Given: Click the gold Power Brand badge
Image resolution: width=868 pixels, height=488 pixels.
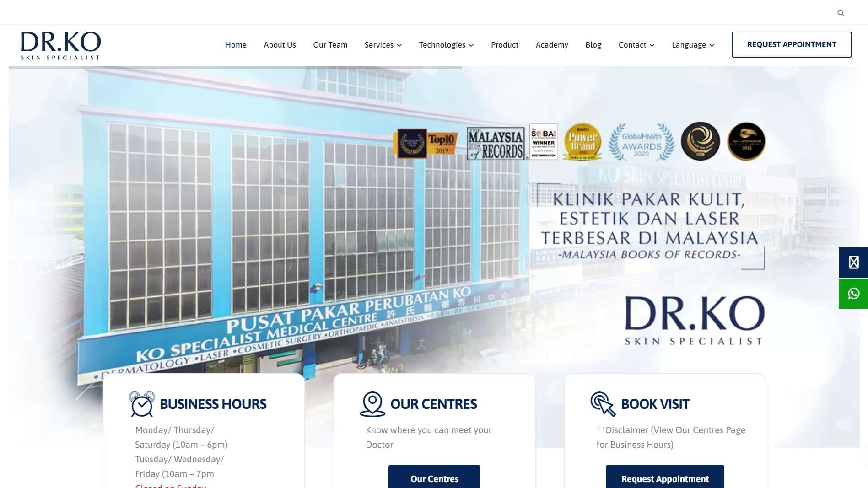Looking at the screenshot, I should [x=582, y=141].
